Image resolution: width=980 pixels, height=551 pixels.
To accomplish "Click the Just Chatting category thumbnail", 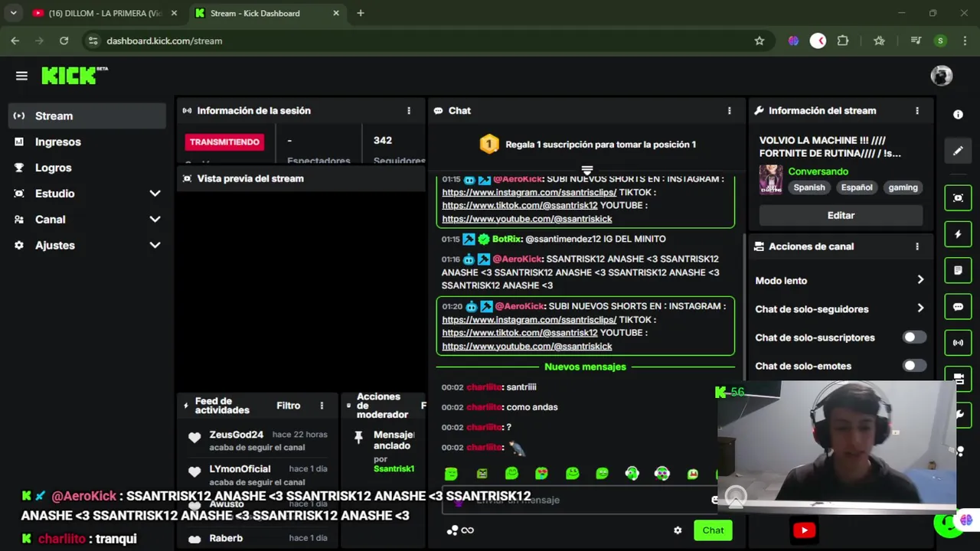I will [771, 180].
